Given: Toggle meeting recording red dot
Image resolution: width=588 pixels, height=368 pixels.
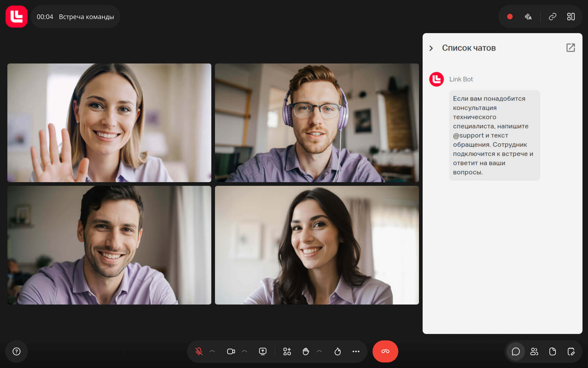Looking at the screenshot, I should (510, 17).
